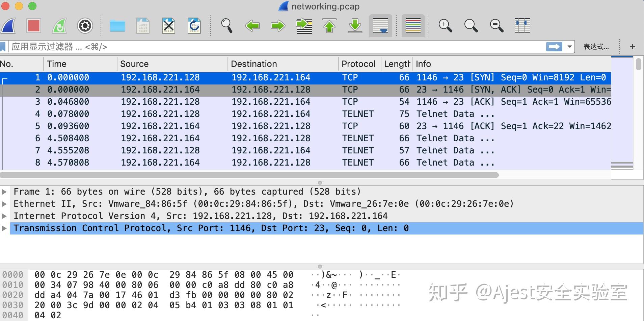Toggle packet list colorization
This screenshot has width=644, height=321.
click(413, 25)
